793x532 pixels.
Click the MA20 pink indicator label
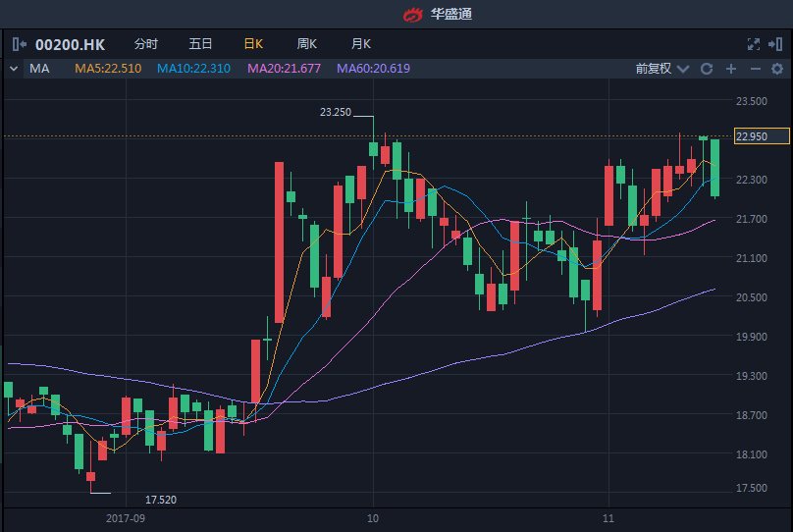(x=284, y=69)
